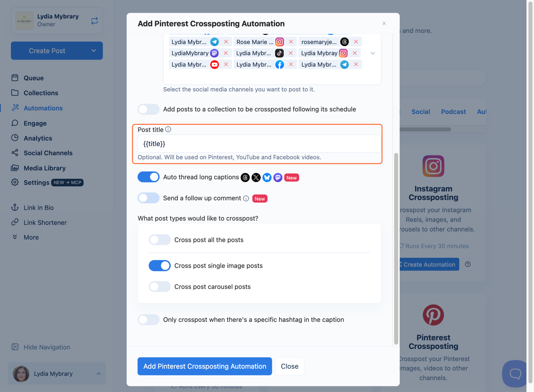
Task: Click the Settings gear icon
Action: 15,182
